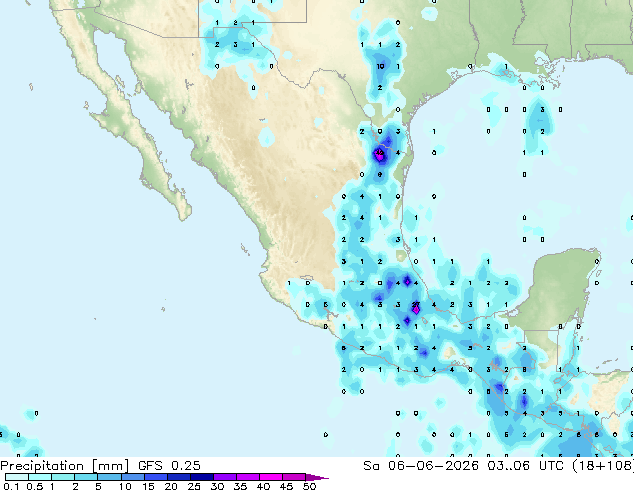
Task: Click the '10' precipitation value over Texas
Action: [380, 66]
